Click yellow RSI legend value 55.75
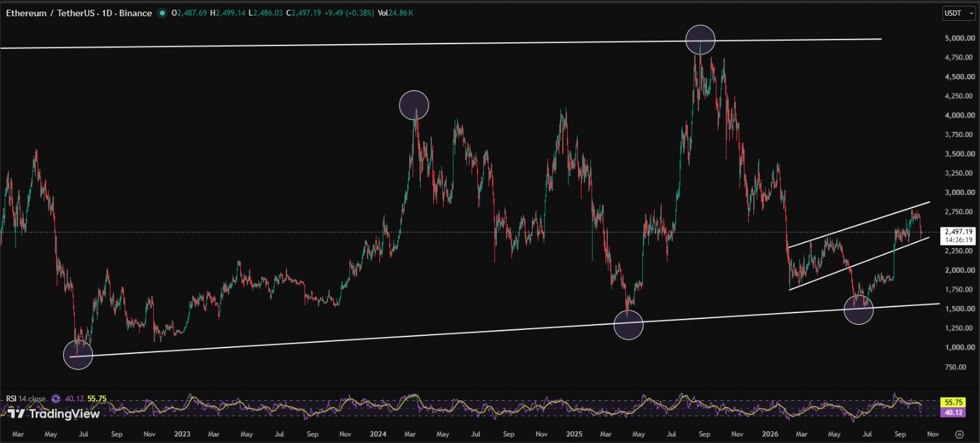This screenshot has height=443, width=980. (x=97, y=399)
